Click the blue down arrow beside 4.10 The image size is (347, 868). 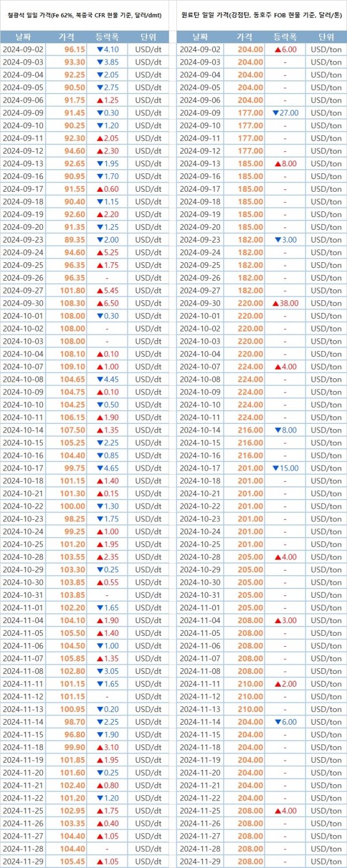99,50
